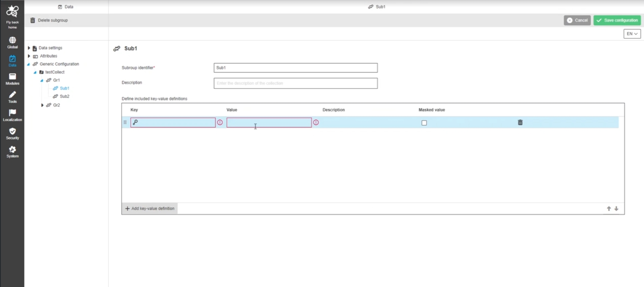Click the Gr1 group icon in tree

[49, 80]
